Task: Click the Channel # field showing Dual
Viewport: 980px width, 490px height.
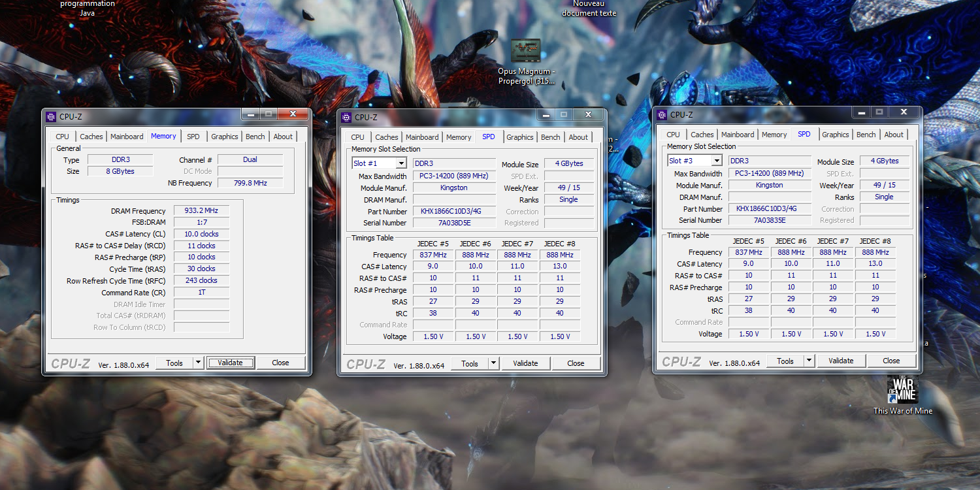Action: pyautogui.click(x=250, y=160)
